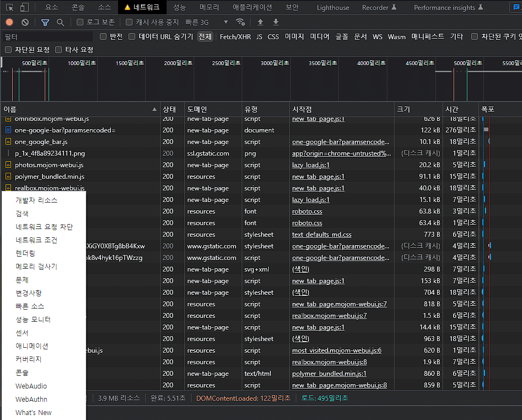The width and height of the screenshot is (522, 420).
Task: Switch to the 콘솔 tab
Action: (78, 7)
